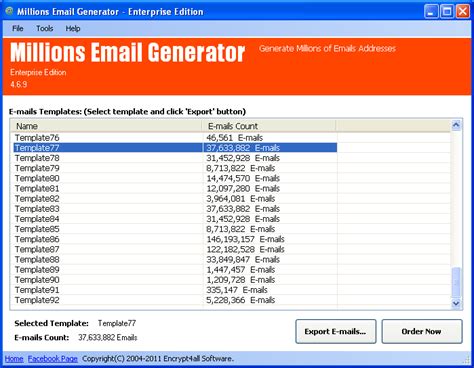Click the template list scrollbar thumb

[x=456, y=282]
